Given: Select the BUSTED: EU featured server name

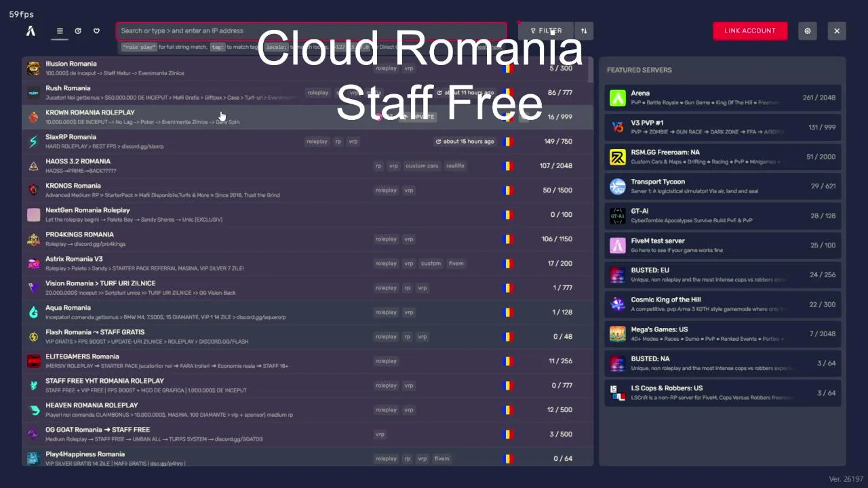Looking at the screenshot, I should pyautogui.click(x=650, y=270).
